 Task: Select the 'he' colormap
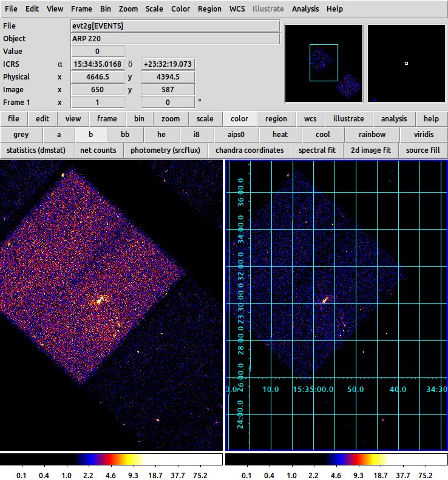tap(161, 135)
